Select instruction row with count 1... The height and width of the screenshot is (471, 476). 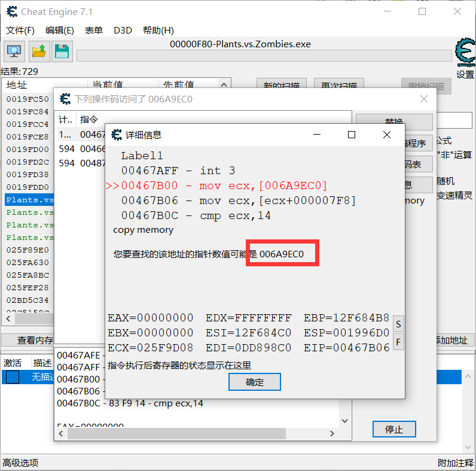(x=81, y=134)
